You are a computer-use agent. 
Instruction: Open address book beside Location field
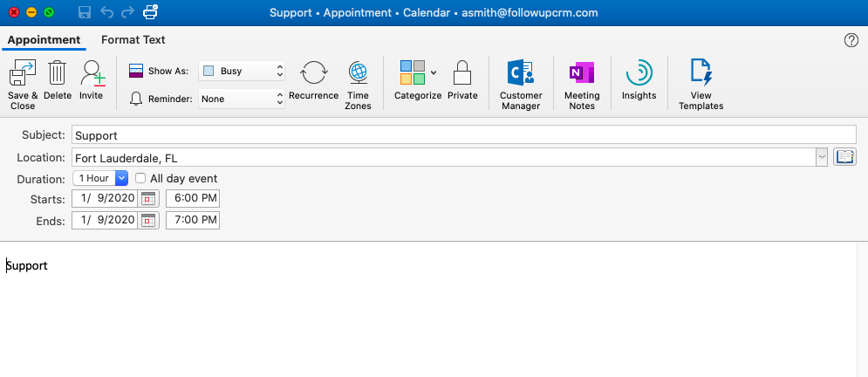point(844,157)
